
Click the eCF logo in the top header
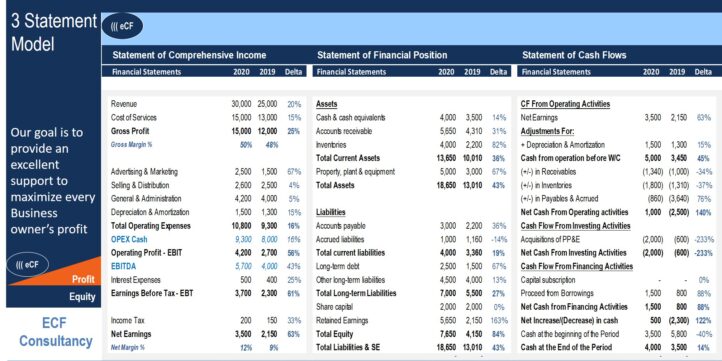(x=122, y=26)
